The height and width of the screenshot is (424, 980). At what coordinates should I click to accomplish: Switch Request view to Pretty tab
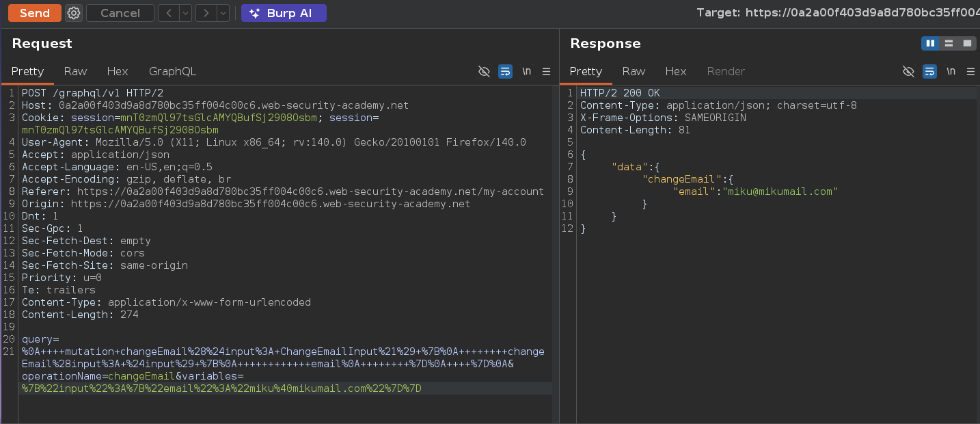pyautogui.click(x=28, y=71)
